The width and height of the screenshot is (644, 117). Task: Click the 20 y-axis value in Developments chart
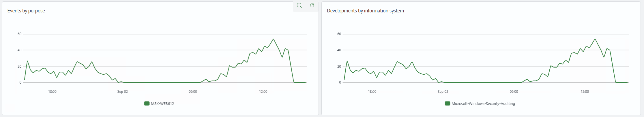[x=339, y=67]
